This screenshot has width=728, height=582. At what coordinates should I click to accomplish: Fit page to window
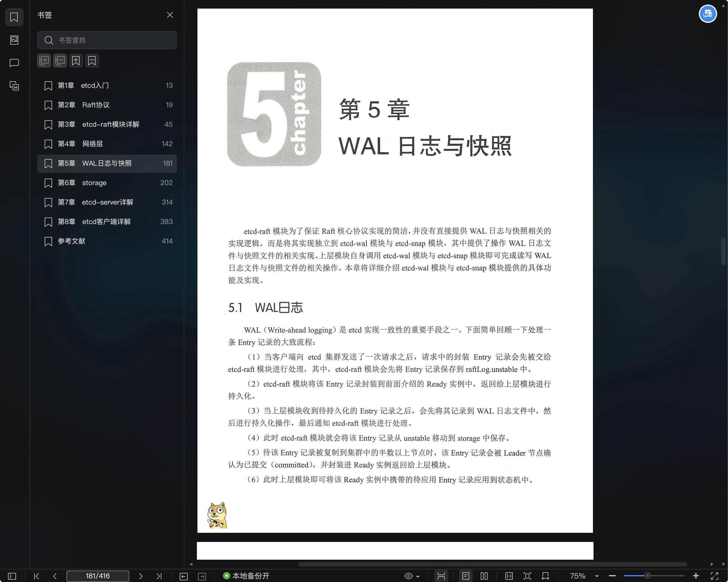[x=527, y=576]
